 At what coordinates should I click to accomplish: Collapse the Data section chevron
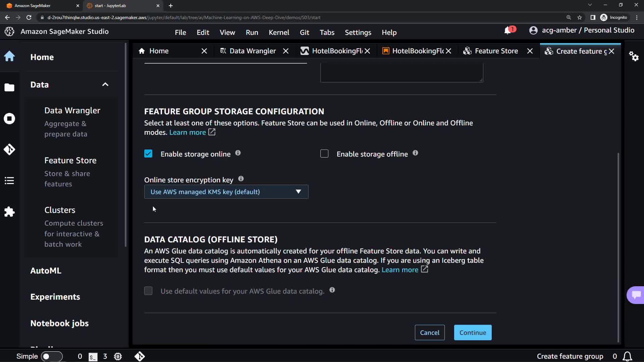click(105, 84)
